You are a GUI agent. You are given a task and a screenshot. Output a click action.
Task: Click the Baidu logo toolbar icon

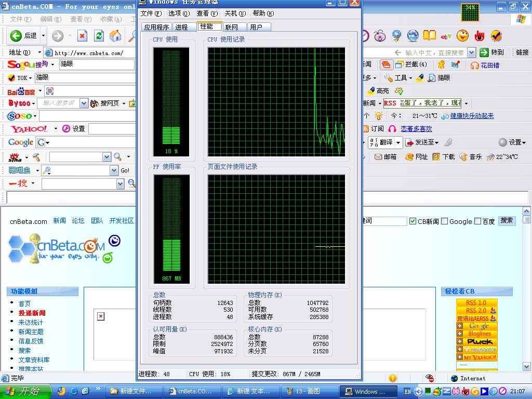pyautogui.click(x=21, y=91)
